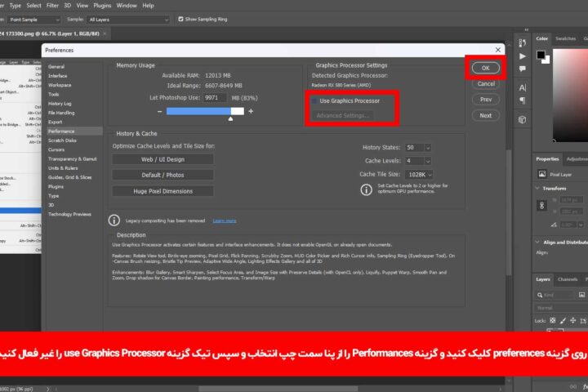Select Units & Rulers preferences category
This screenshot has width=588, height=392.
point(63,168)
